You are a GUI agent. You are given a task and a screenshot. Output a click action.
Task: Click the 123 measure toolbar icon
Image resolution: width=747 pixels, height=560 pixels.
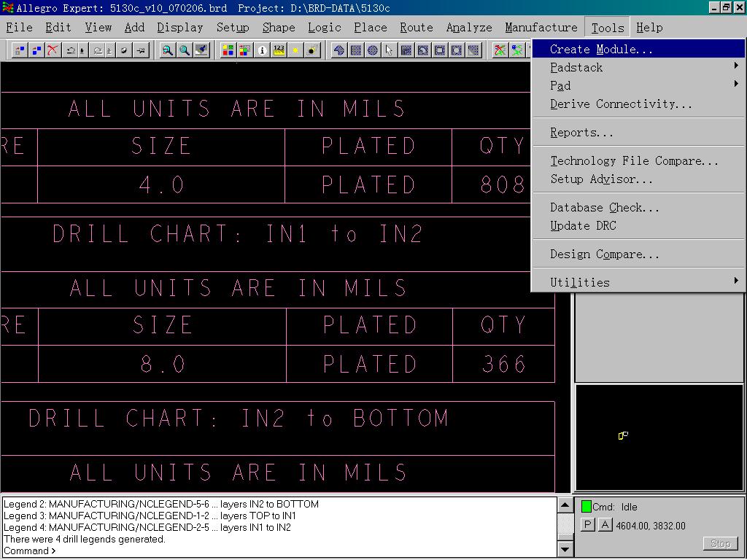[279, 50]
